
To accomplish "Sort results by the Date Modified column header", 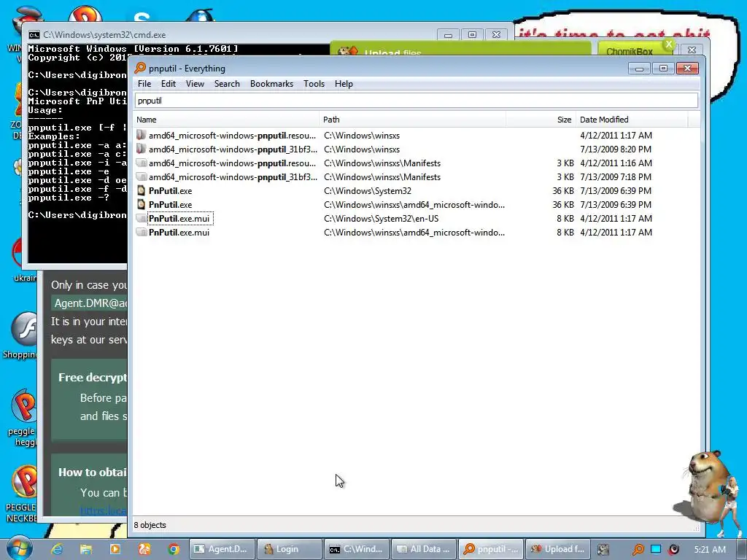I will pyautogui.click(x=632, y=120).
